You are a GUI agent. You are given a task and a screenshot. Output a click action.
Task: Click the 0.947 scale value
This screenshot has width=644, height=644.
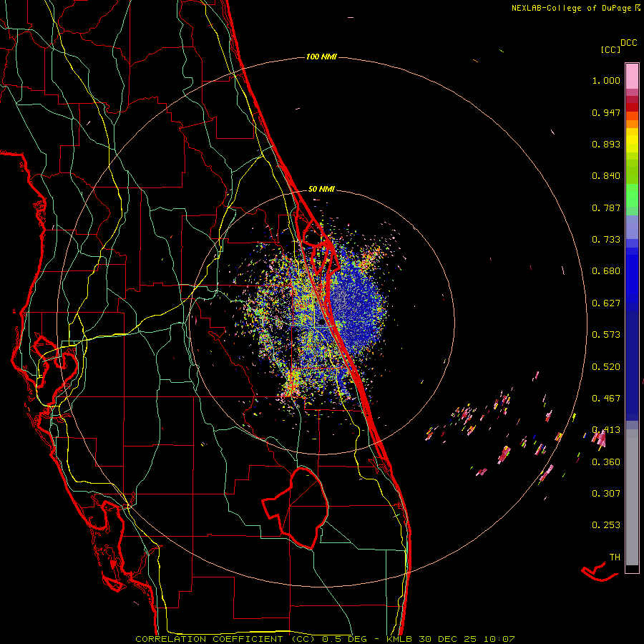pos(606,112)
